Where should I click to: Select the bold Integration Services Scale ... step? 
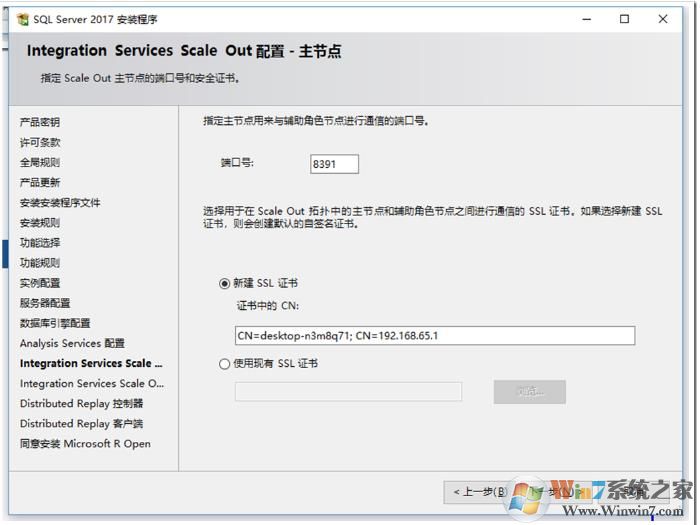click(x=91, y=363)
